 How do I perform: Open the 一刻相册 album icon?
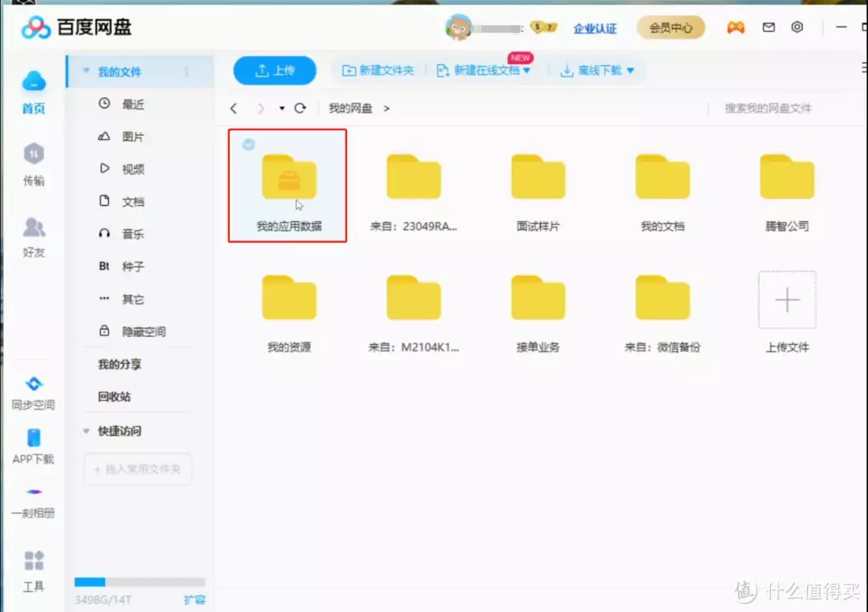point(34,492)
